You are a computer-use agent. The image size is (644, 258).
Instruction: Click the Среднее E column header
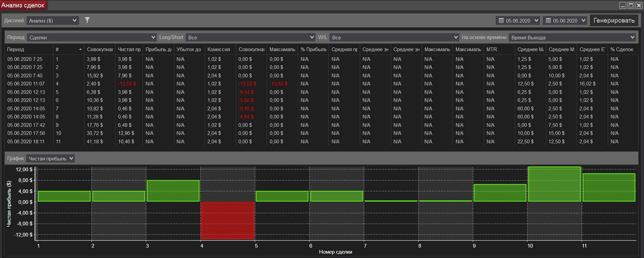592,49
